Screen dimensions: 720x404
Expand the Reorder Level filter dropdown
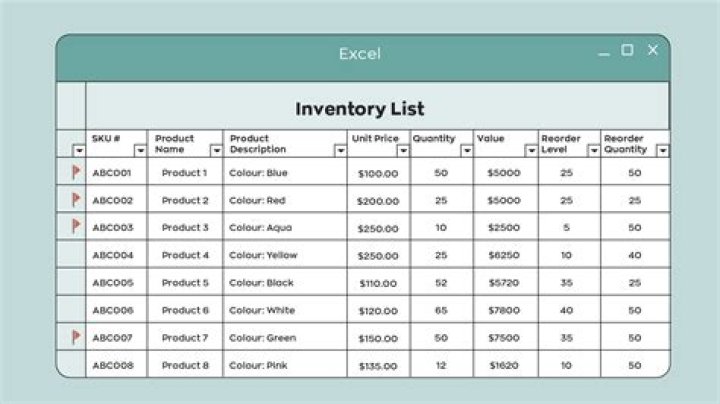594,150
